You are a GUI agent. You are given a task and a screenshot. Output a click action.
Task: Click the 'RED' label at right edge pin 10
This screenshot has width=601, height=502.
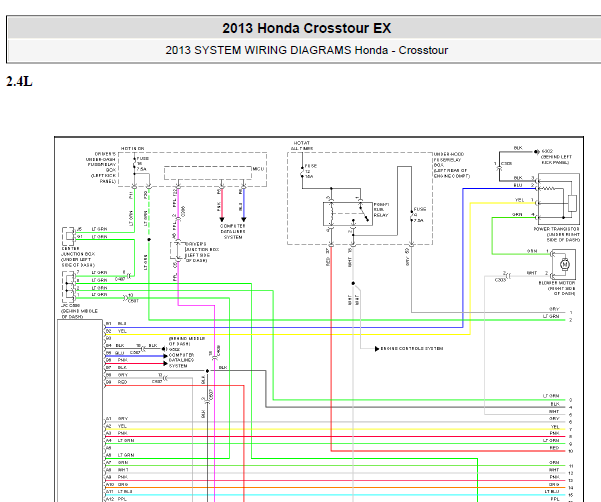(555, 448)
